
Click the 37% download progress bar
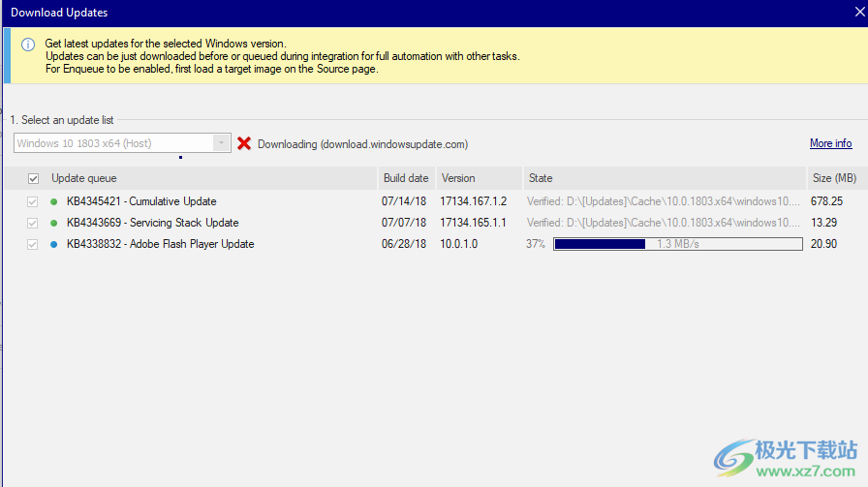coord(677,244)
